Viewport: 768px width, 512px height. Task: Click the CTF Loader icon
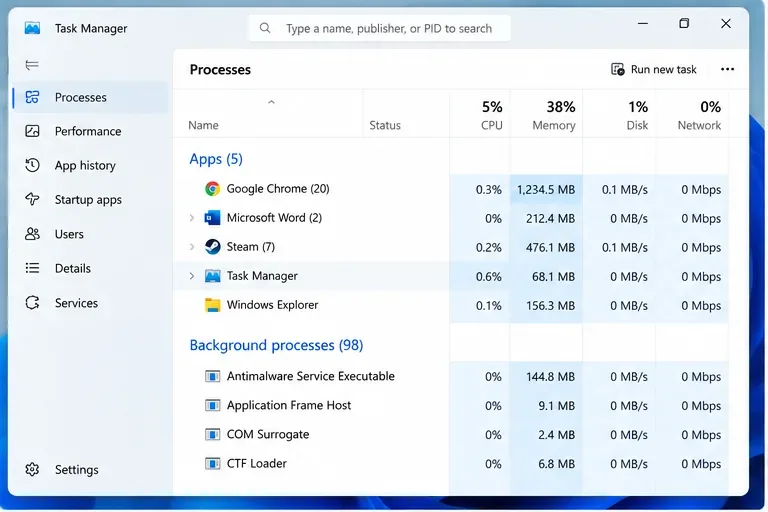(x=213, y=463)
